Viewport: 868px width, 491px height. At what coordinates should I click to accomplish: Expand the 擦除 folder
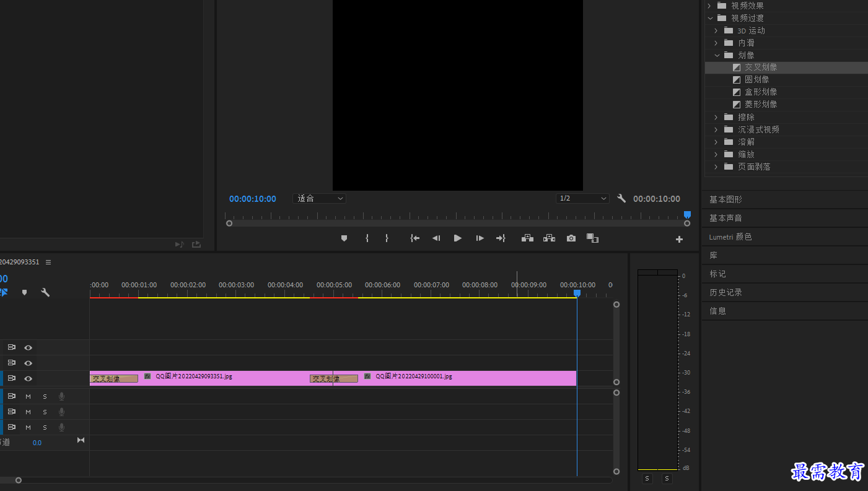717,117
